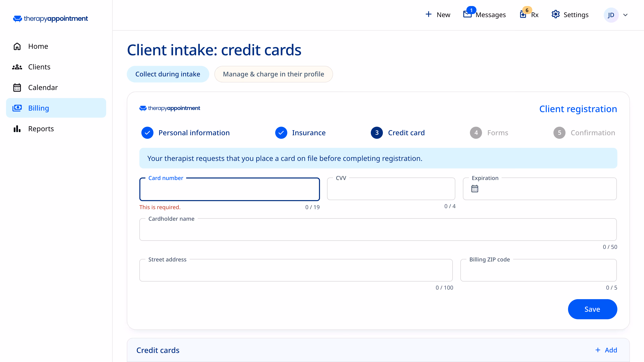
Task: Select the Forms step label
Action: click(498, 133)
